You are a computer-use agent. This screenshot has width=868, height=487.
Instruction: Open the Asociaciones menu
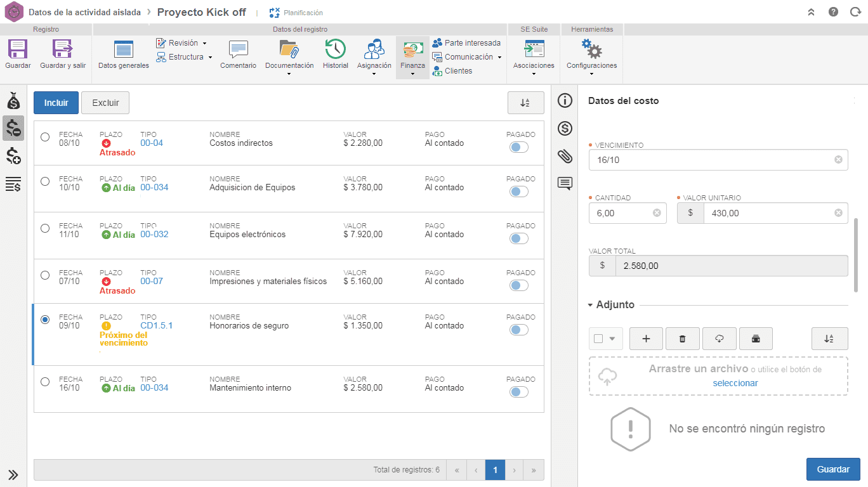(534, 57)
